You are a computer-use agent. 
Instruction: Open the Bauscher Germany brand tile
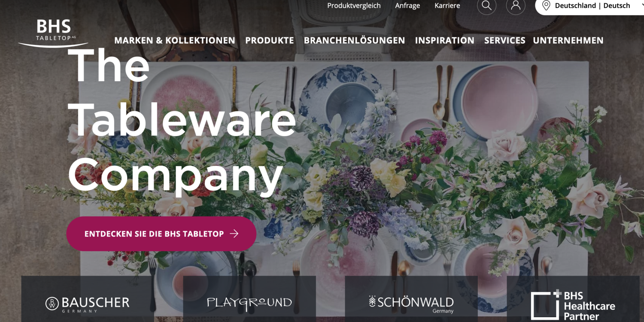click(x=88, y=299)
